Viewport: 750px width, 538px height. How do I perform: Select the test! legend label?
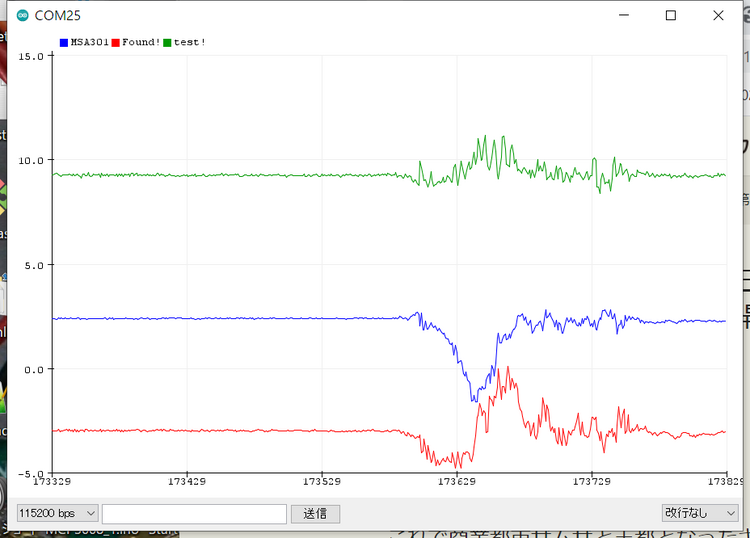[190, 42]
